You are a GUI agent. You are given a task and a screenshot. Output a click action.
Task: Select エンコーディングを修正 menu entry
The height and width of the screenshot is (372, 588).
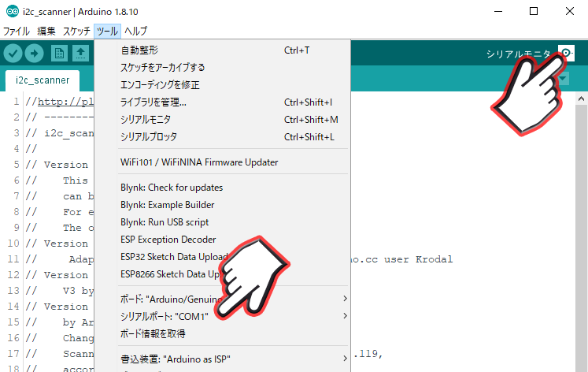222,85
